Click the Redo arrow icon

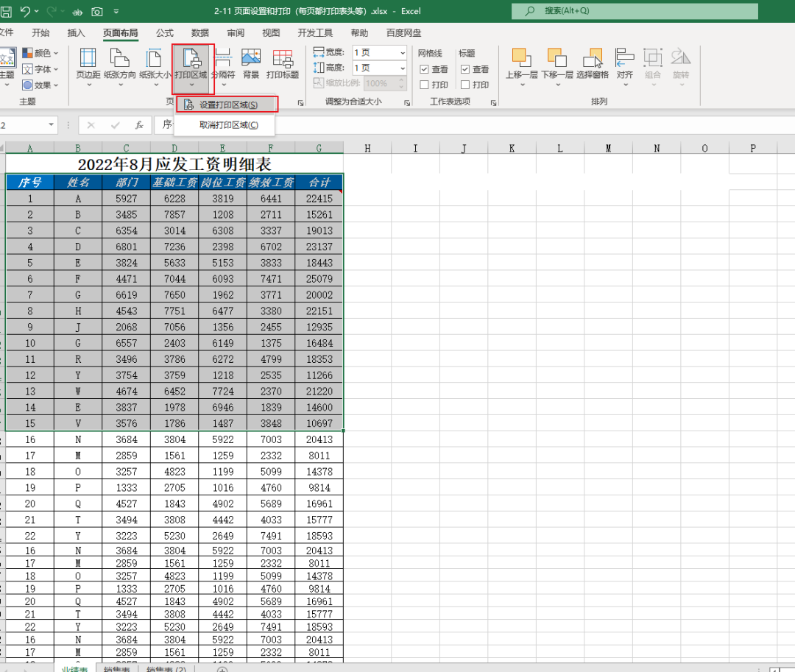tap(52, 10)
